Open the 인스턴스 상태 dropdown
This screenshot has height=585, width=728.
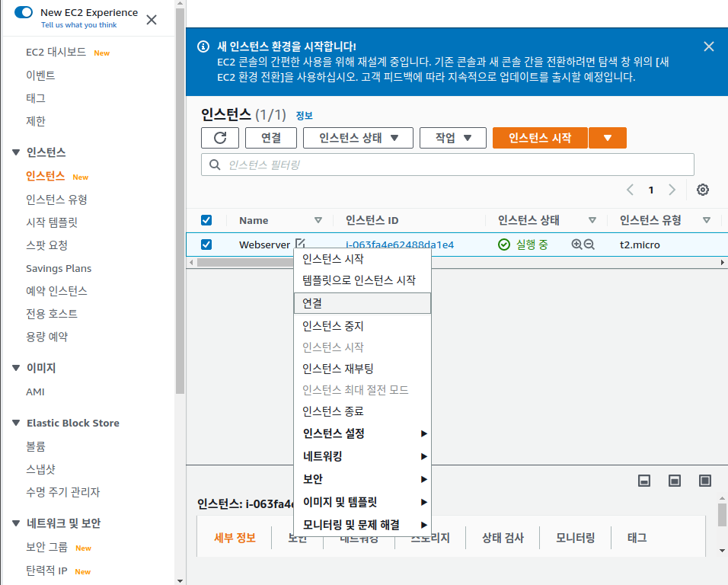coord(358,138)
